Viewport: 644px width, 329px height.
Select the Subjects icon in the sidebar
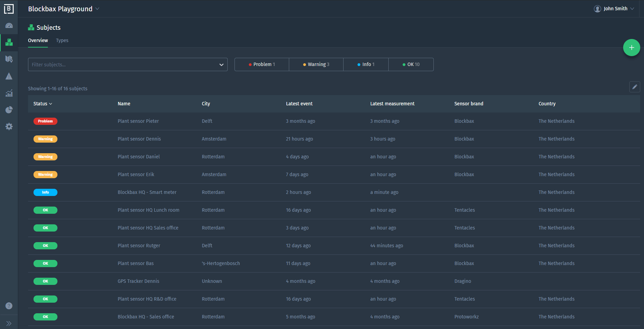coord(9,42)
